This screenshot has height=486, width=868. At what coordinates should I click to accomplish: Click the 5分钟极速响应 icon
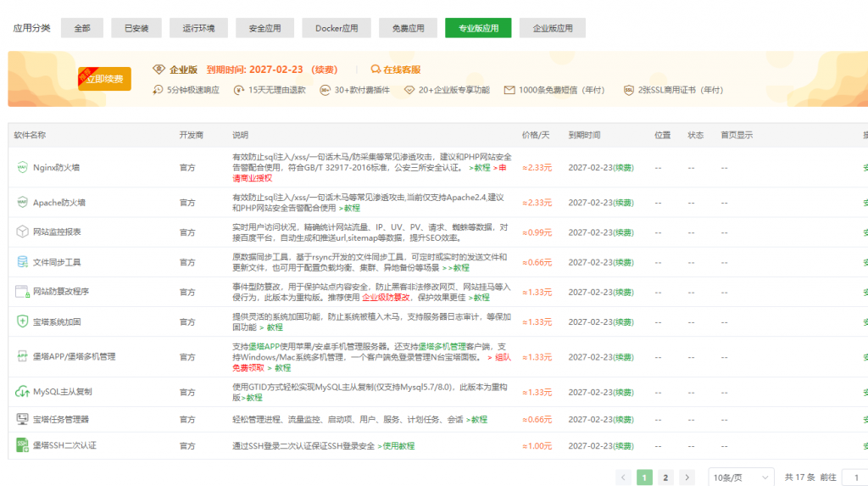pyautogui.click(x=158, y=90)
